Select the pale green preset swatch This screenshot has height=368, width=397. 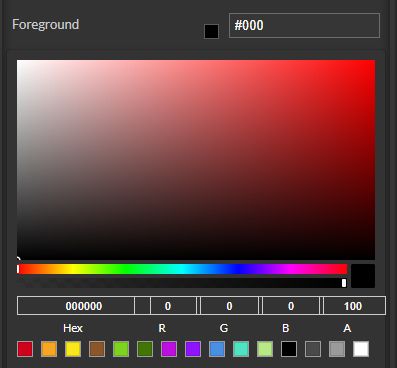point(265,349)
